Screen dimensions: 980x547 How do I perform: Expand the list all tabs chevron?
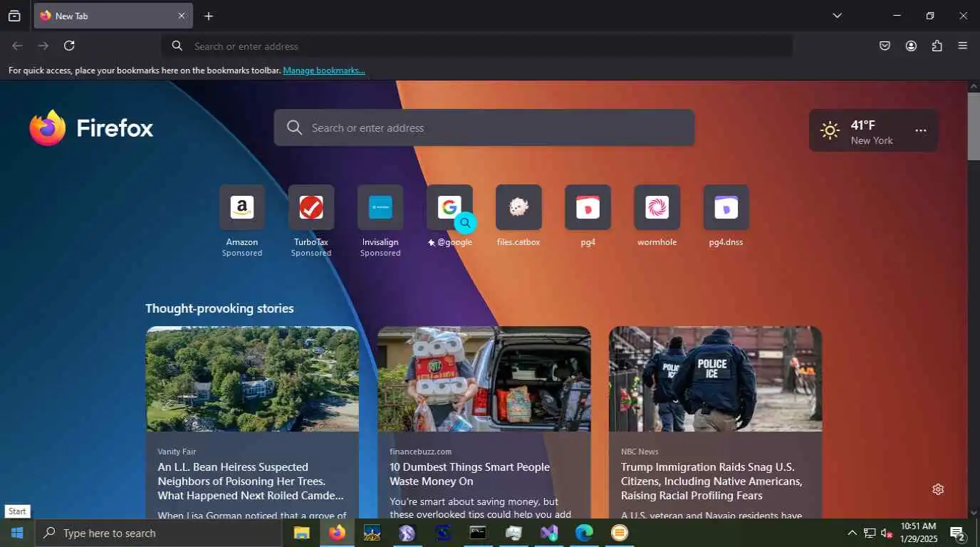coord(838,16)
